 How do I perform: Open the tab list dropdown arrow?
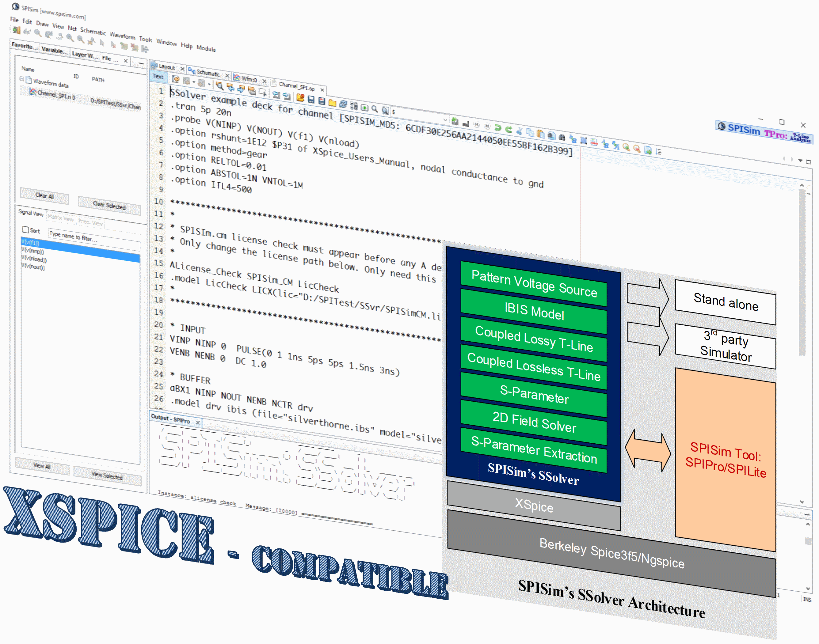click(800, 161)
